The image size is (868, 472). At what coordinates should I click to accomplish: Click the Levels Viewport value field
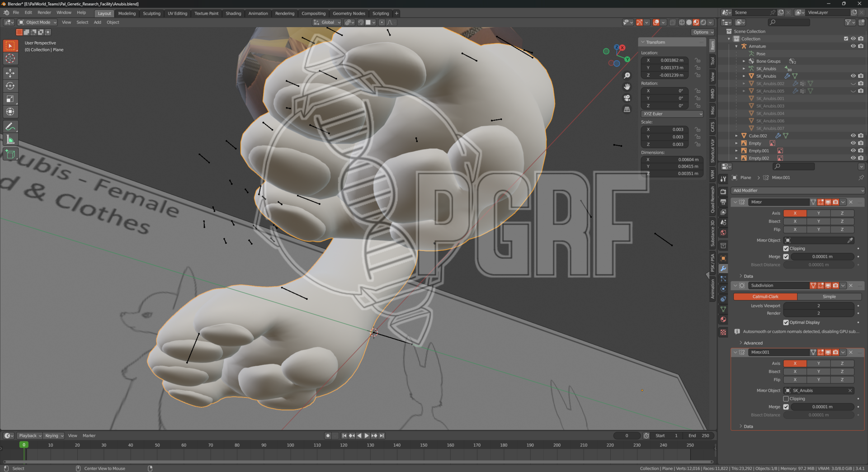click(x=818, y=306)
